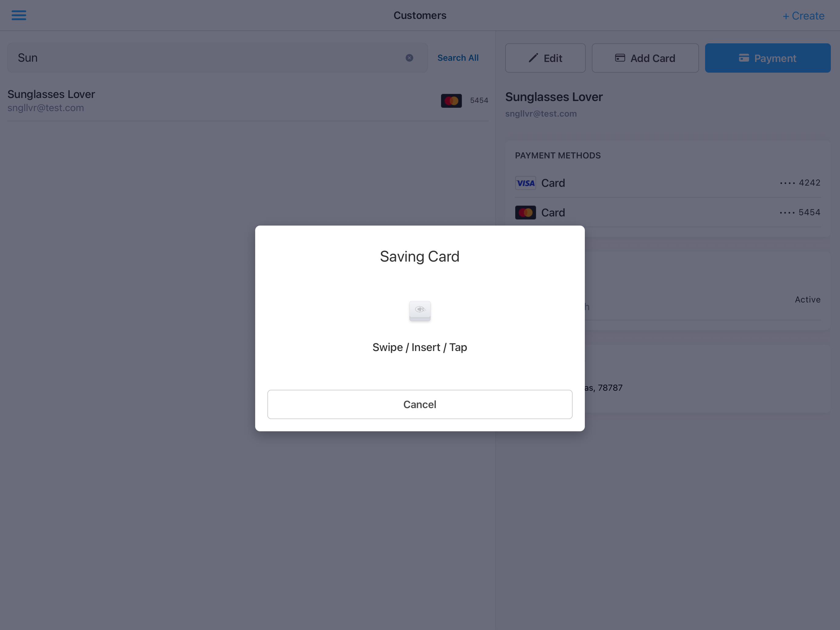Open the hamburger navigation menu
This screenshot has height=630, width=840.
coord(19,15)
